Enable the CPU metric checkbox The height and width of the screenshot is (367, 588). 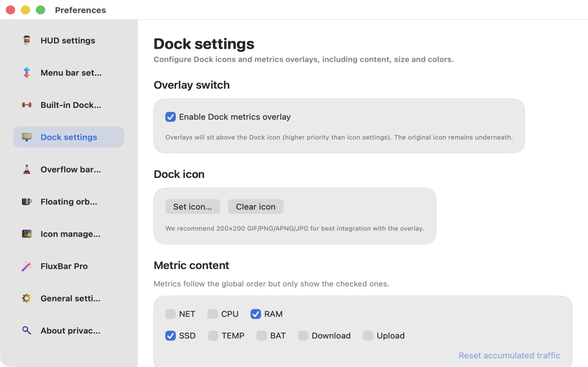point(213,314)
